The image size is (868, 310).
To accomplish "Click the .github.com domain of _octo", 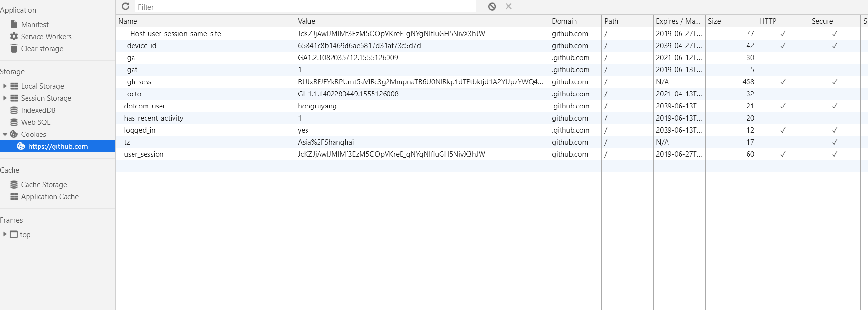I will (x=571, y=94).
